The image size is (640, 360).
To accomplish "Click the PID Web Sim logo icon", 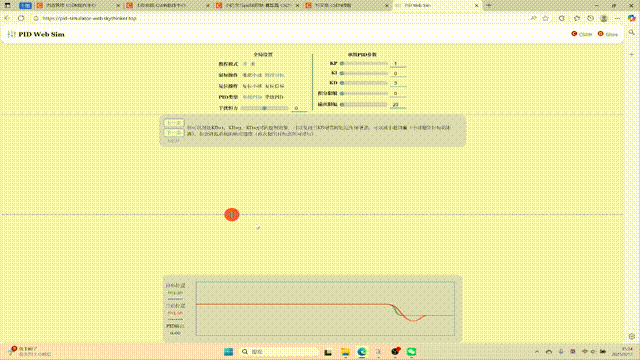I will tap(11, 34).
